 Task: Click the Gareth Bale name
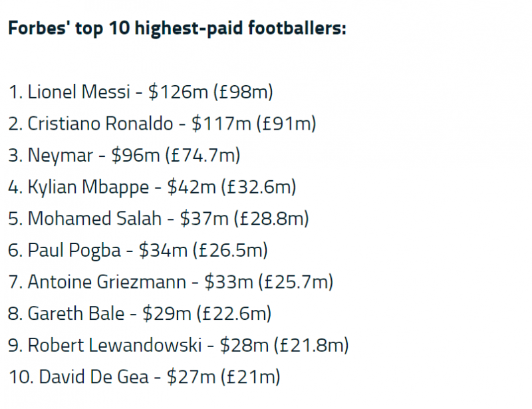click(x=76, y=313)
